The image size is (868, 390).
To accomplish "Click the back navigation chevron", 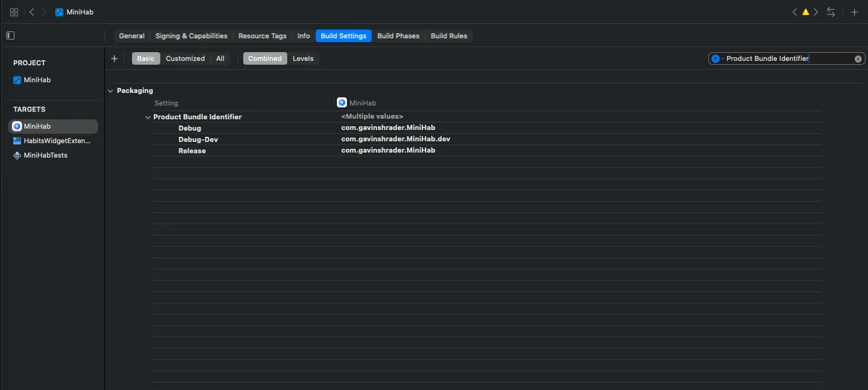I will coord(31,11).
